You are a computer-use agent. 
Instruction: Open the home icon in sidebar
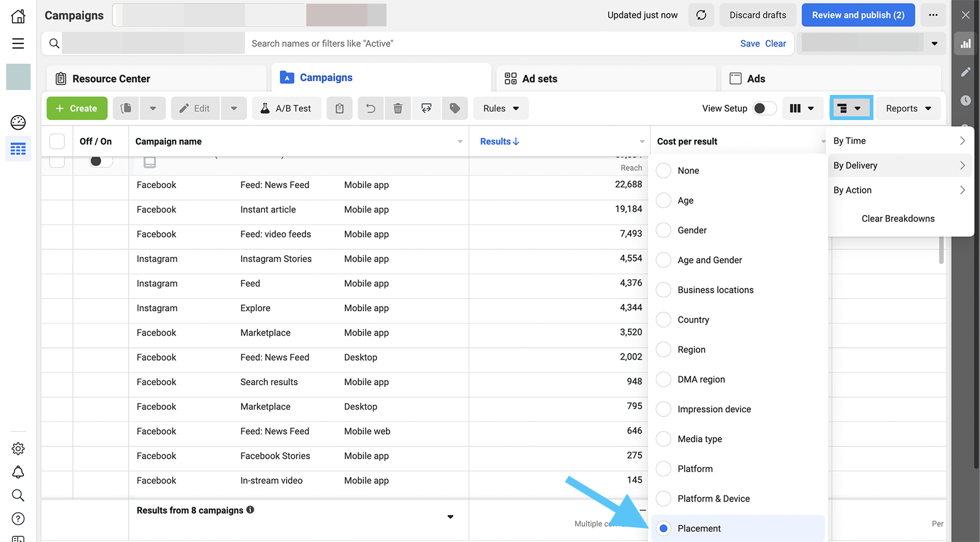(18, 16)
